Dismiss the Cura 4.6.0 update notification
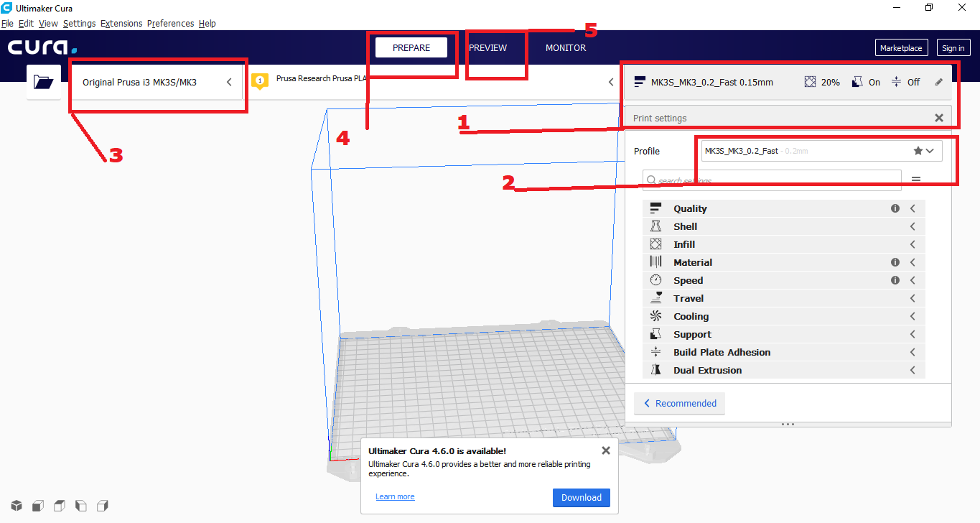 (x=605, y=450)
